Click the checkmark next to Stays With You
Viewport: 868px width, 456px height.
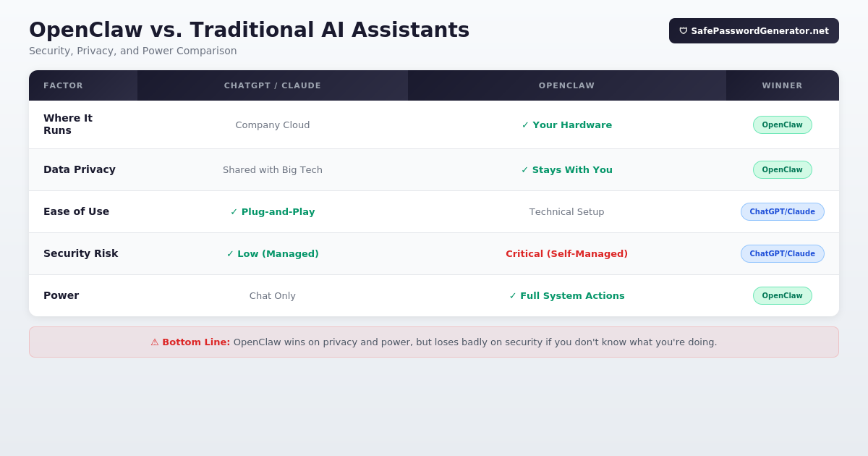coord(525,170)
